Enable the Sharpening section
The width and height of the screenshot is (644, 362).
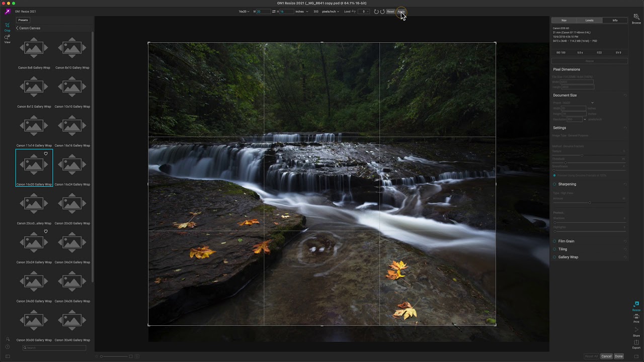click(x=554, y=184)
